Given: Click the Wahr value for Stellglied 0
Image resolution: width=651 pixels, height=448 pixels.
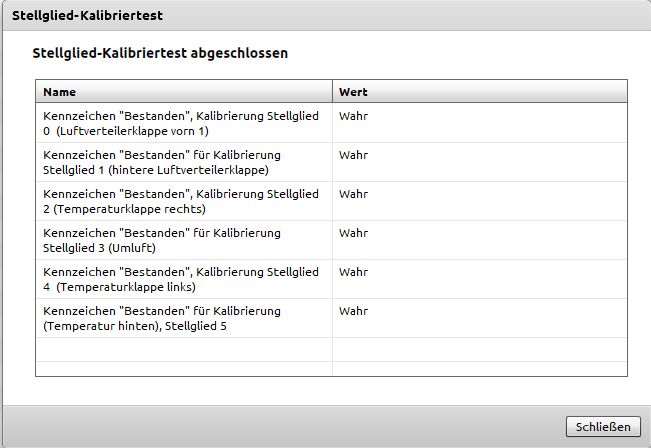Looking at the screenshot, I should coord(353,116).
